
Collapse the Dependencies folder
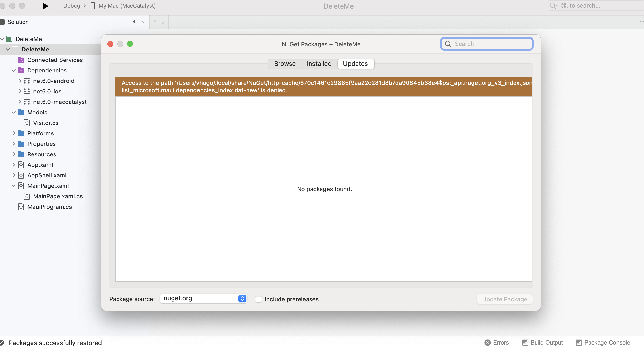pyautogui.click(x=14, y=70)
